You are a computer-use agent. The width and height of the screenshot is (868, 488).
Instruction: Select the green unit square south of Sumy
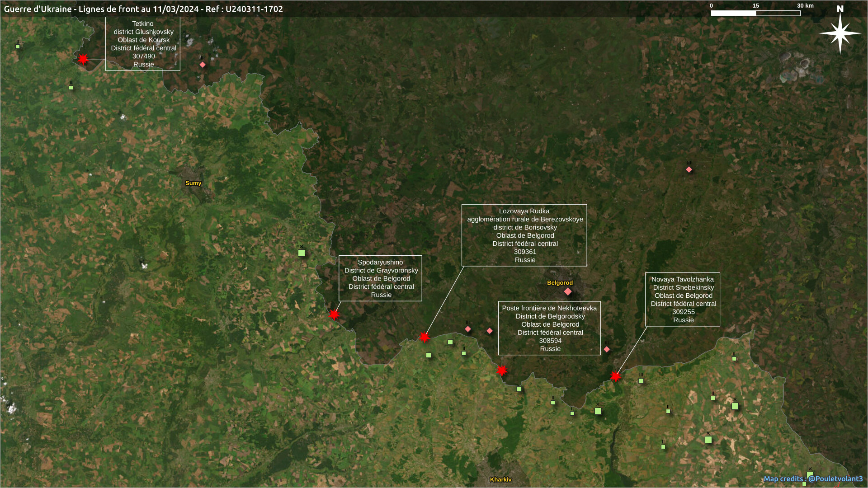click(x=302, y=253)
